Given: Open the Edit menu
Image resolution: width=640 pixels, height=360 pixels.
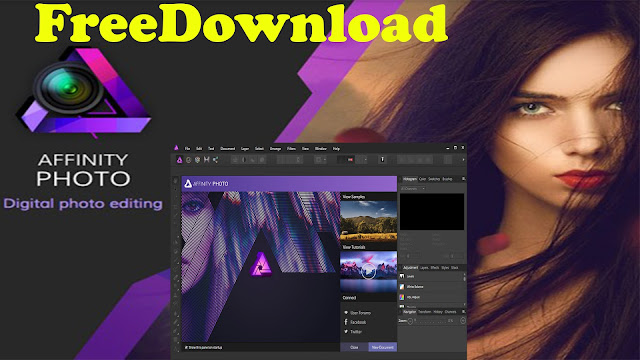Looking at the screenshot, I should point(199,149).
